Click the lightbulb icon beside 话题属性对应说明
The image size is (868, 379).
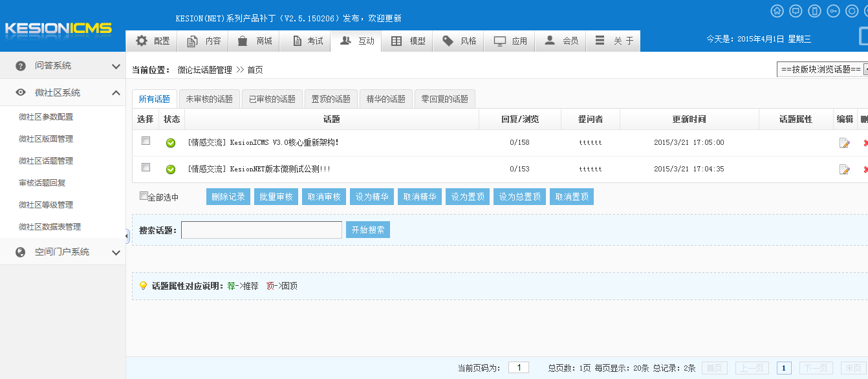coord(142,285)
